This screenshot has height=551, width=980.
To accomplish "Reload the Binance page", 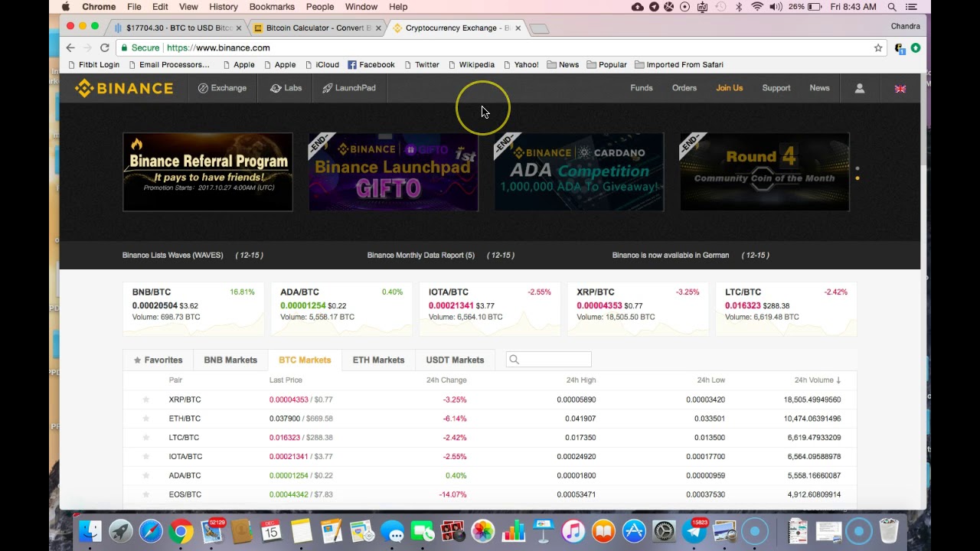I will pos(105,47).
